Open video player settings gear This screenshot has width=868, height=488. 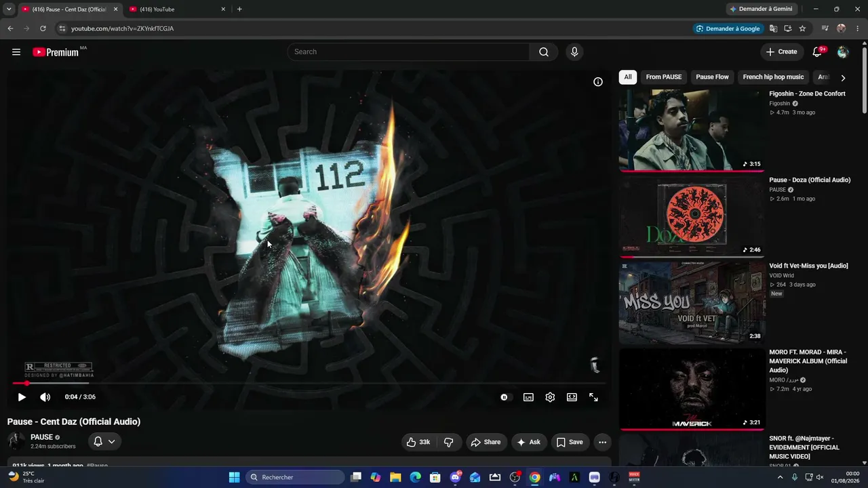coord(550,397)
